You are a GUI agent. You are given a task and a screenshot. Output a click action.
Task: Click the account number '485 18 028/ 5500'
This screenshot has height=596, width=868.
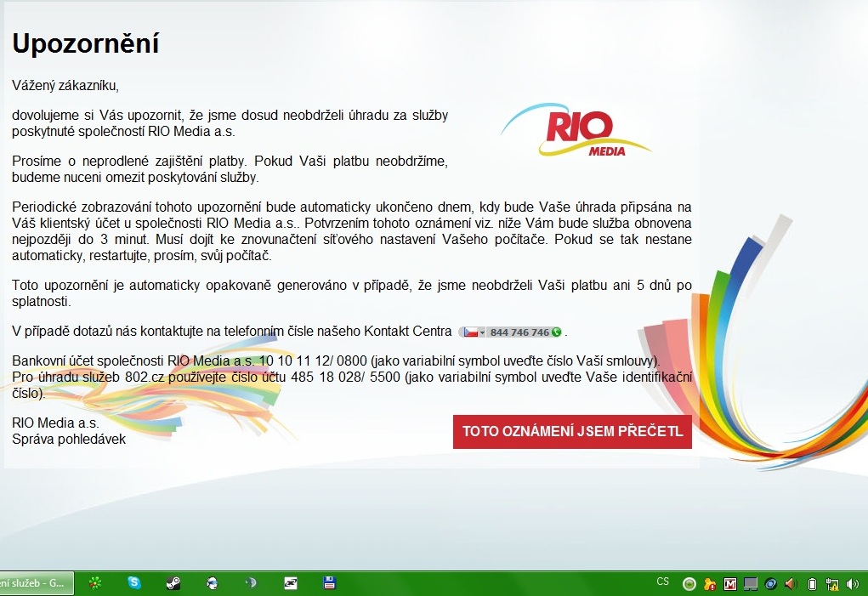345,377
